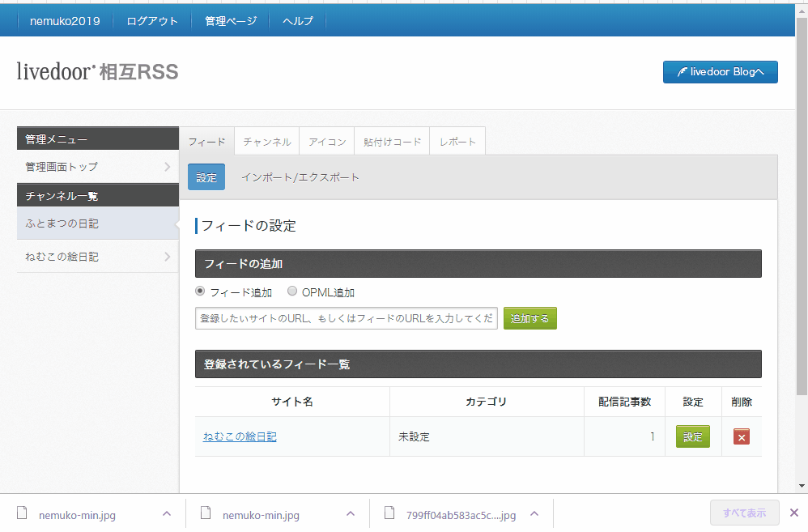Click the feed URL input field
Viewport: 808px width, 532px height.
point(347,318)
